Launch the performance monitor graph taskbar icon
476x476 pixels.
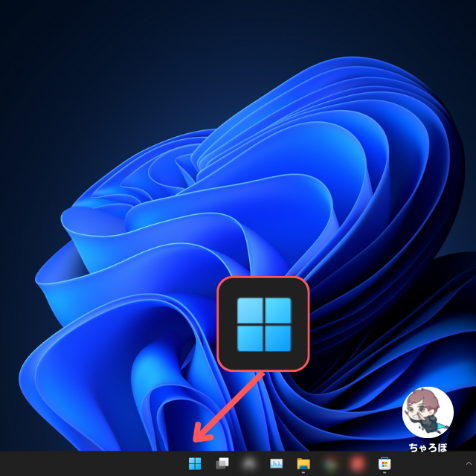276,463
